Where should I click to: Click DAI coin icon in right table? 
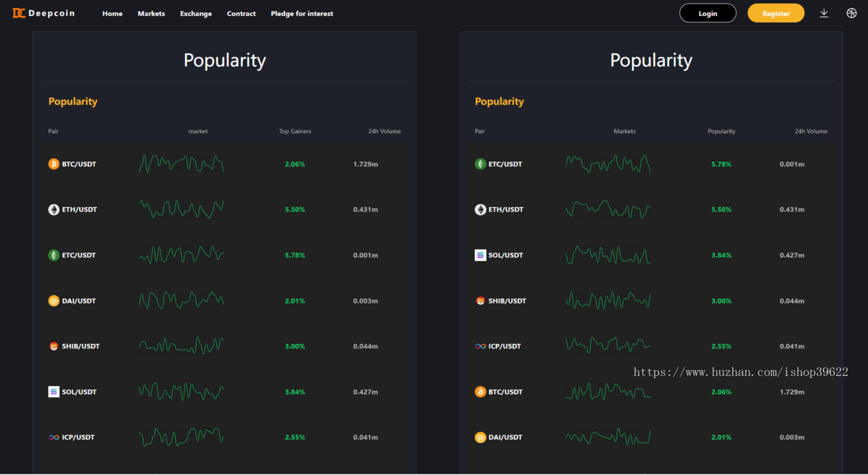pyautogui.click(x=480, y=438)
